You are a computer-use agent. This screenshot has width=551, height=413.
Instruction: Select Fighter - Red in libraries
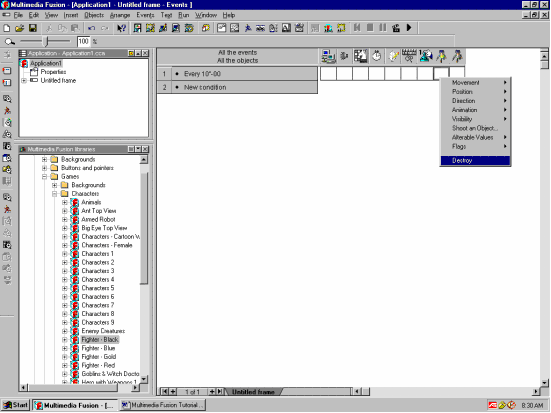click(98, 365)
